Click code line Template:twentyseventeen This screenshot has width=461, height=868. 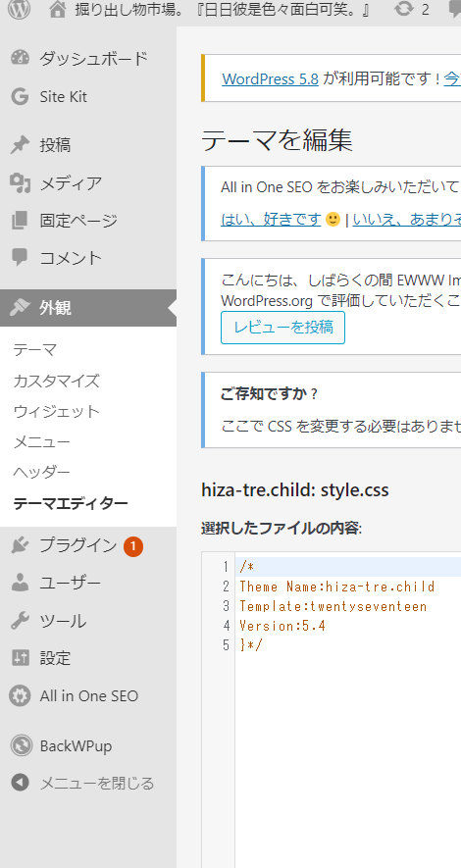333,606
